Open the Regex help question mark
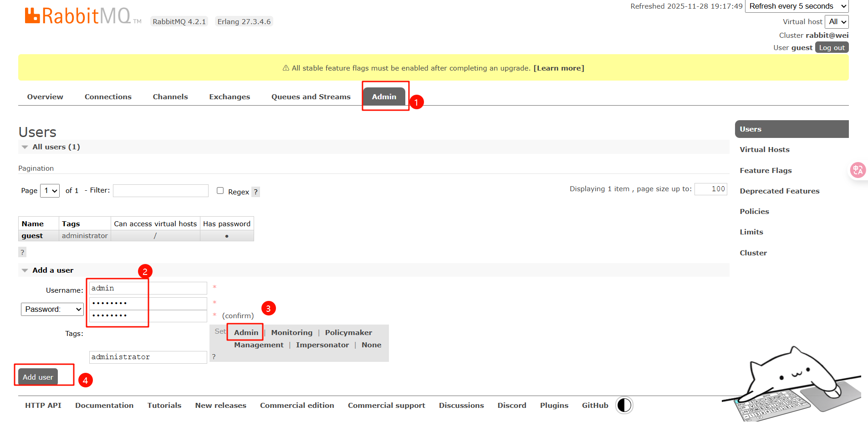This screenshot has height=432, width=868. 256,192
